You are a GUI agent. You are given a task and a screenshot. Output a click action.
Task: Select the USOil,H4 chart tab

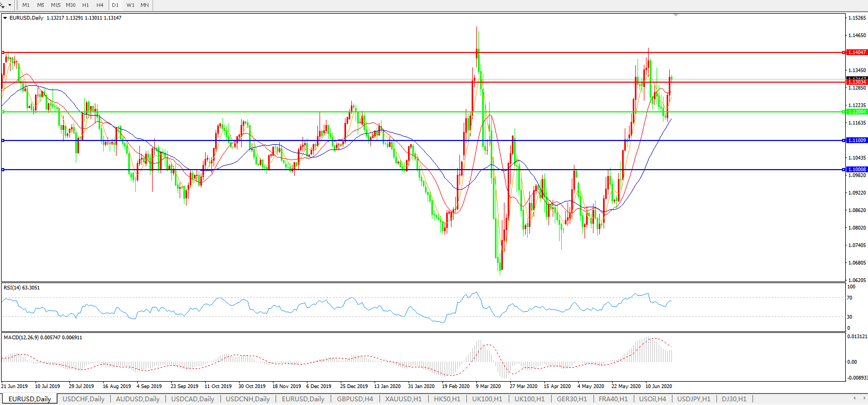point(652,399)
